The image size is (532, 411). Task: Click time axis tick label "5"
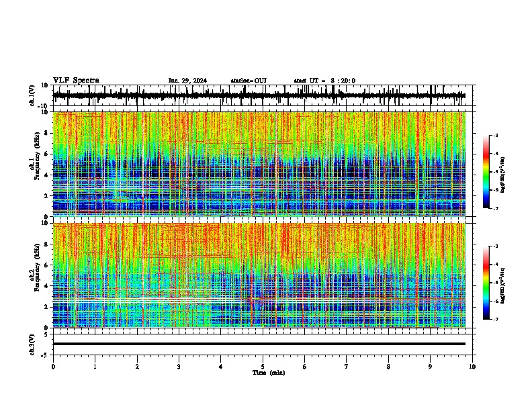263,367
